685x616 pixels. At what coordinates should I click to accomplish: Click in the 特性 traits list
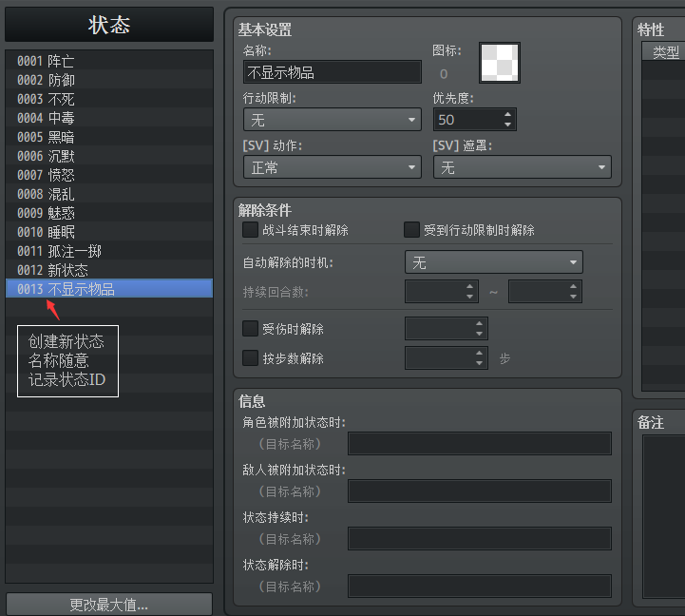664,225
